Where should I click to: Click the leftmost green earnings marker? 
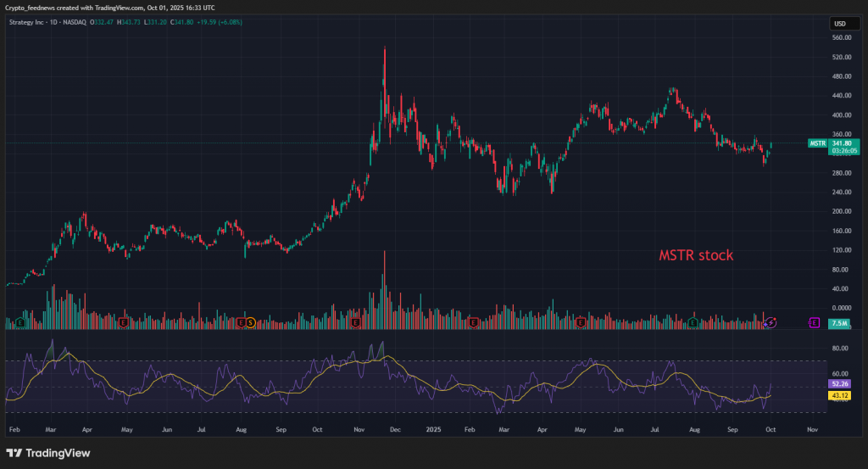pos(19,322)
